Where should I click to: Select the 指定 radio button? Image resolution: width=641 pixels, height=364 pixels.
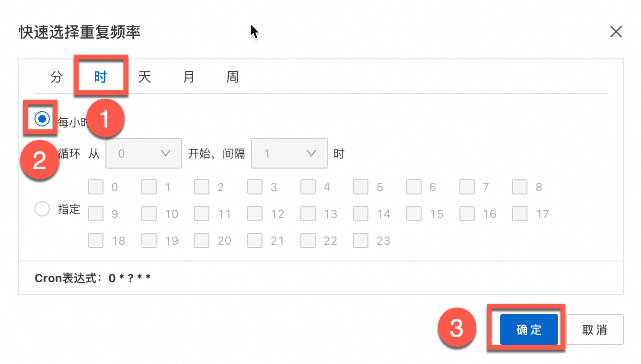coord(43,209)
